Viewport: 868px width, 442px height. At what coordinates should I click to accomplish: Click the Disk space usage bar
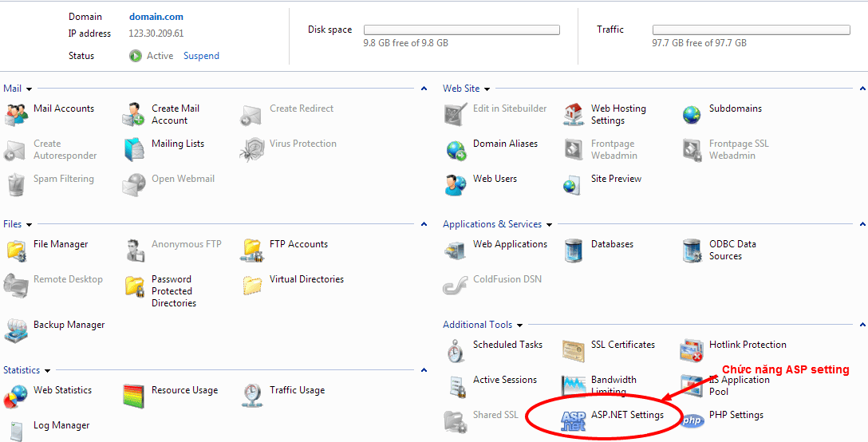coord(461,30)
